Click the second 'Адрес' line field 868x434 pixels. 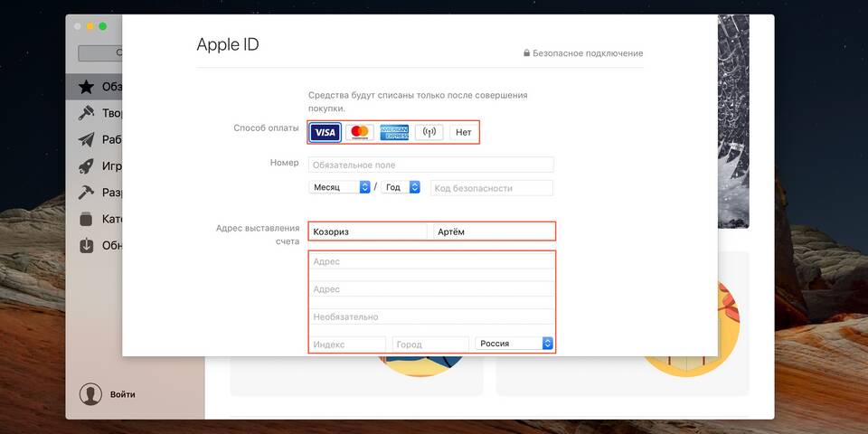point(432,289)
